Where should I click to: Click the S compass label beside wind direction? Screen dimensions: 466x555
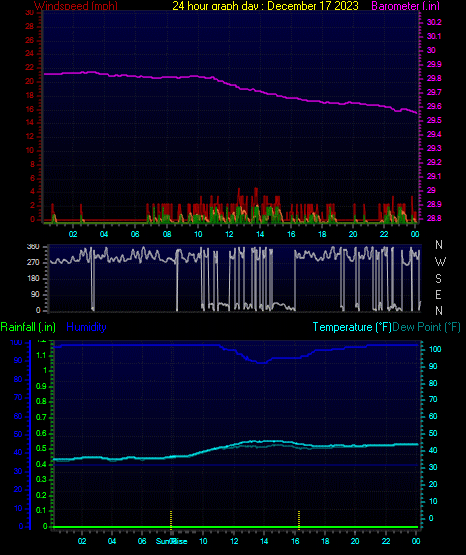tap(438, 279)
